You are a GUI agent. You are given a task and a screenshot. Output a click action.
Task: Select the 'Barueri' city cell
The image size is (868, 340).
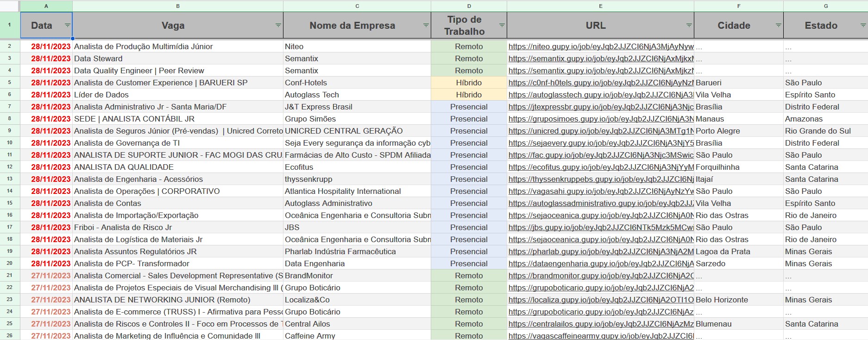coord(739,83)
